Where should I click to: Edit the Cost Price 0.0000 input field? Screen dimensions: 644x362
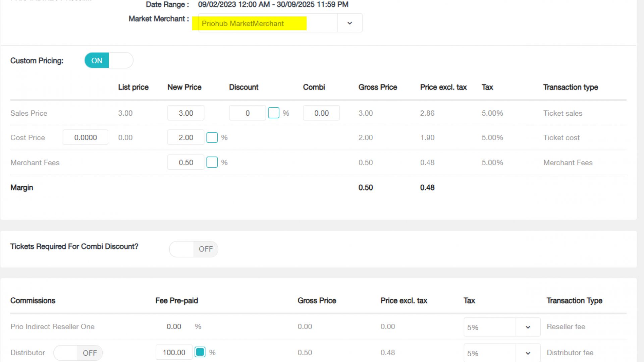pyautogui.click(x=85, y=137)
